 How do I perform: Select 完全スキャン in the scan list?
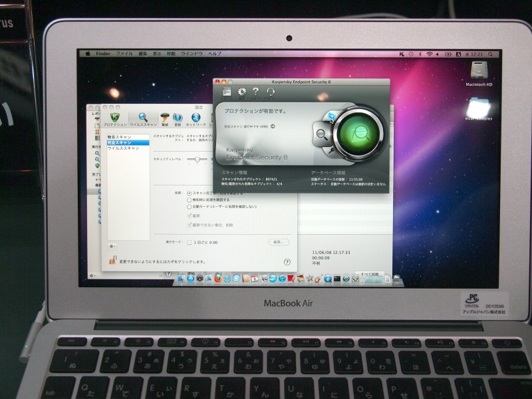[128, 142]
